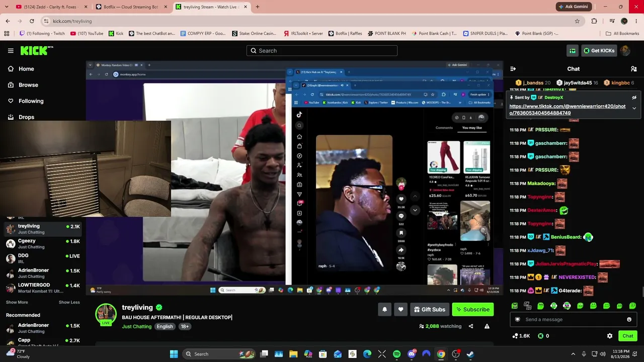Screen dimensions: 644x362
Task: Toggle follow heart for treyliving
Action: [x=400, y=310]
